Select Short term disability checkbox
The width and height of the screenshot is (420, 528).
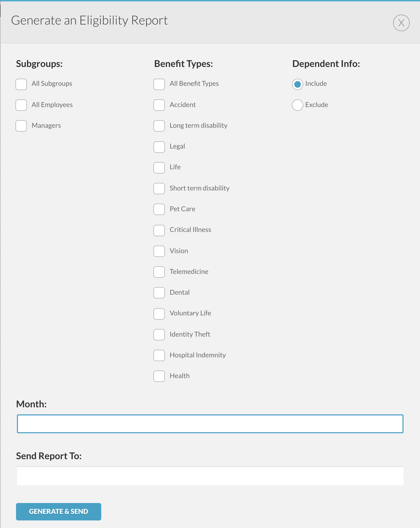pyautogui.click(x=159, y=189)
